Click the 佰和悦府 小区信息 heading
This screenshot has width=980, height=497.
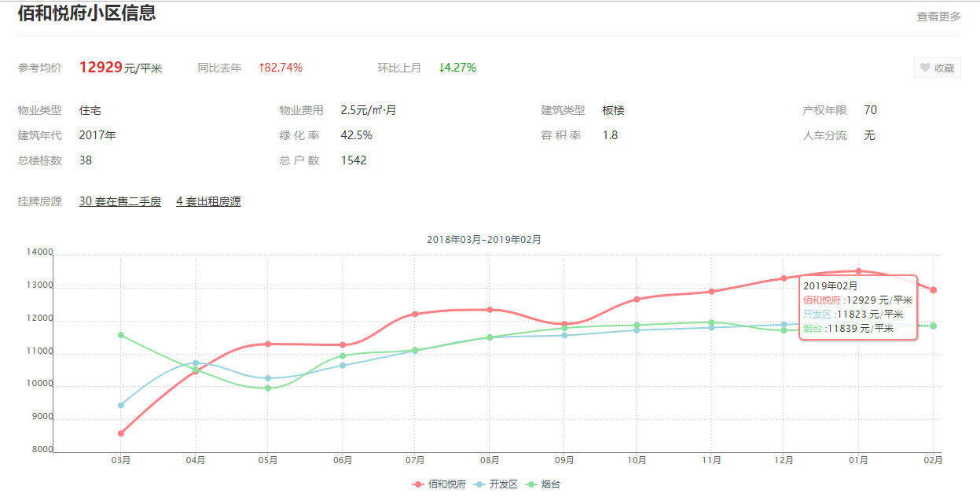[x=86, y=13]
